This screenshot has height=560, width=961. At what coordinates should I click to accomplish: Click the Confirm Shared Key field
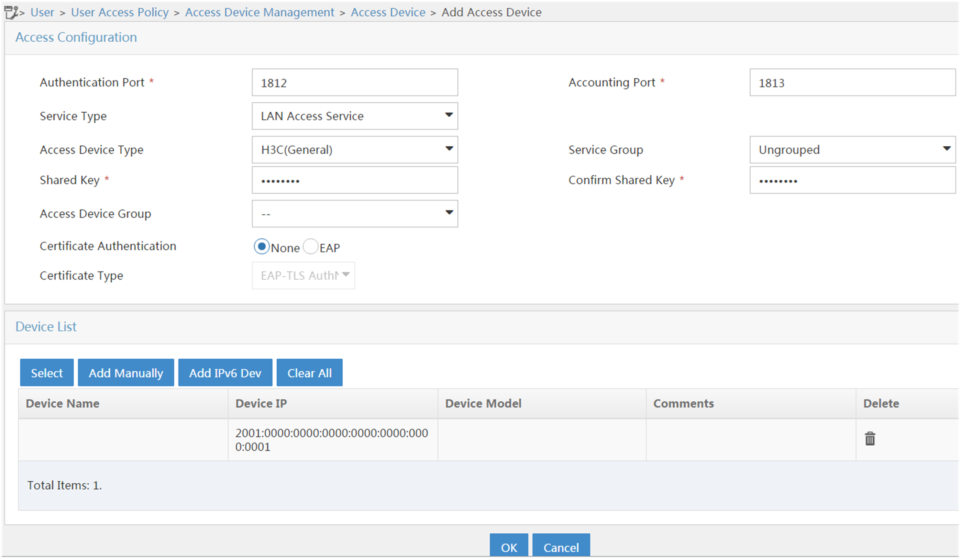tap(852, 180)
